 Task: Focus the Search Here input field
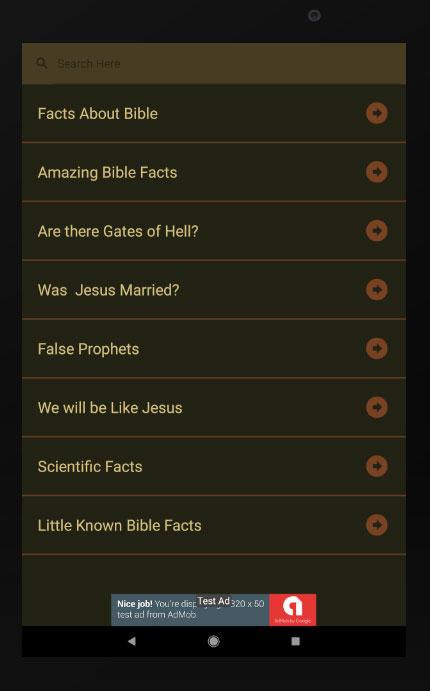coord(214,63)
